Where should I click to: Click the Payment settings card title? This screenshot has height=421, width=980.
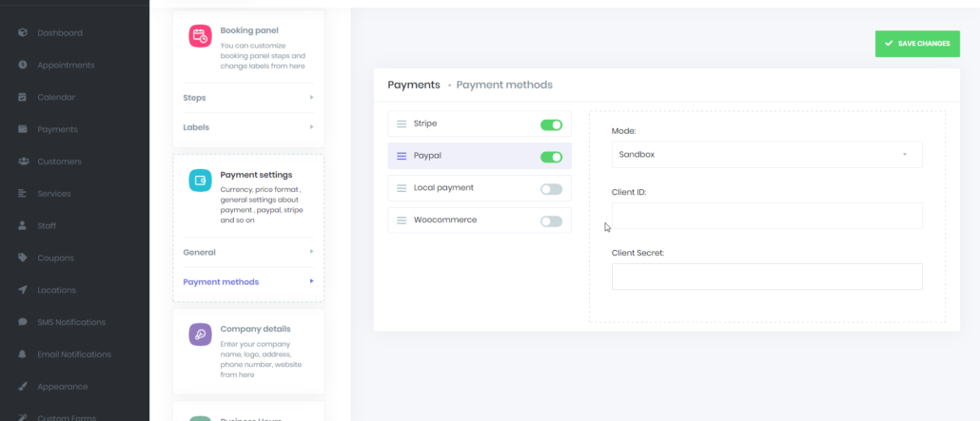click(256, 174)
